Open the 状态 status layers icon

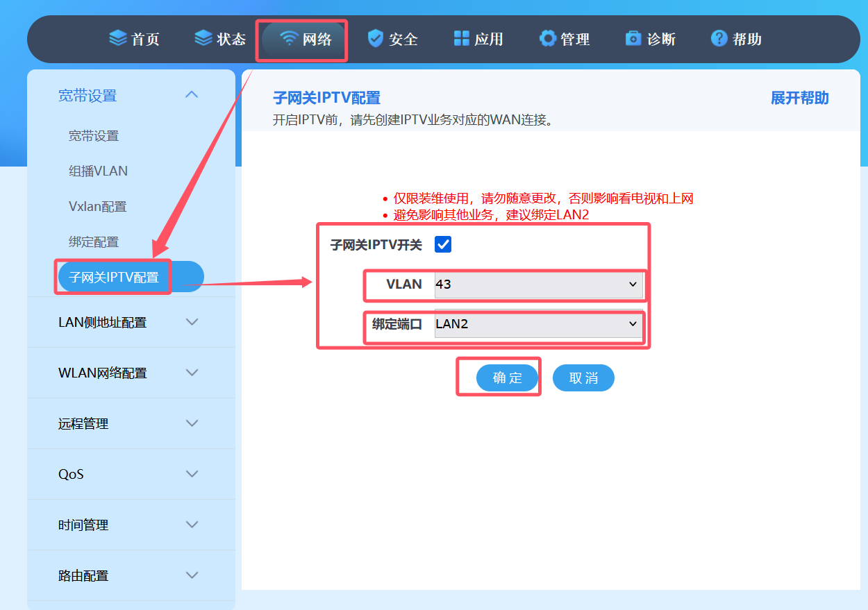click(x=203, y=38)
